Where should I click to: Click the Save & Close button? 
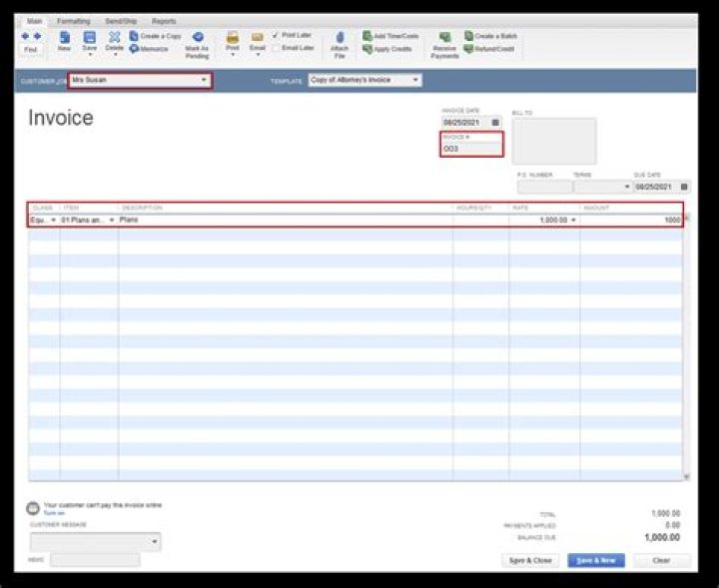pos(530,560)
